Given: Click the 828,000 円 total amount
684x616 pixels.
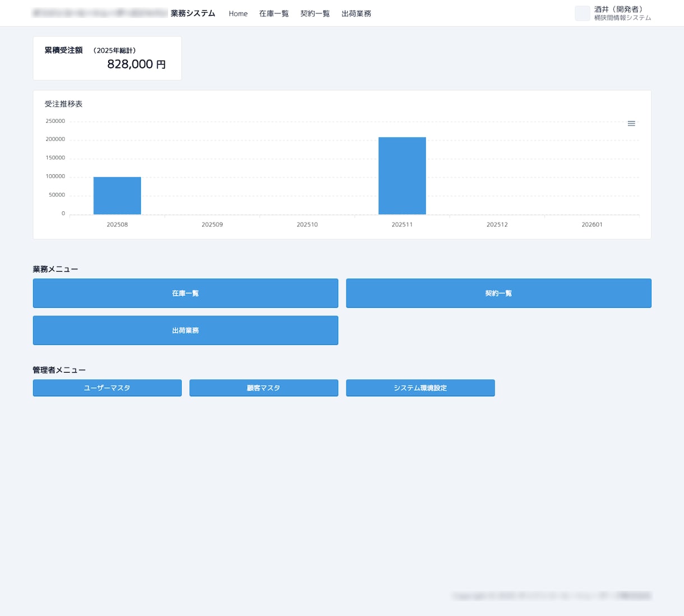Looking at the screenshot, I should 136,64.
